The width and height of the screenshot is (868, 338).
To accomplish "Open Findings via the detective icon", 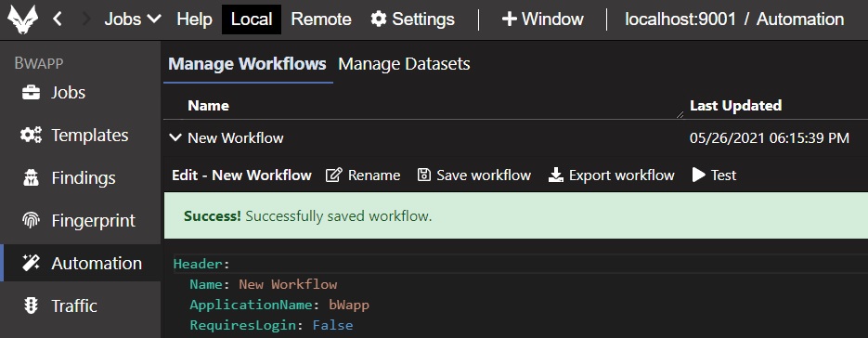I will coord(31,178).
